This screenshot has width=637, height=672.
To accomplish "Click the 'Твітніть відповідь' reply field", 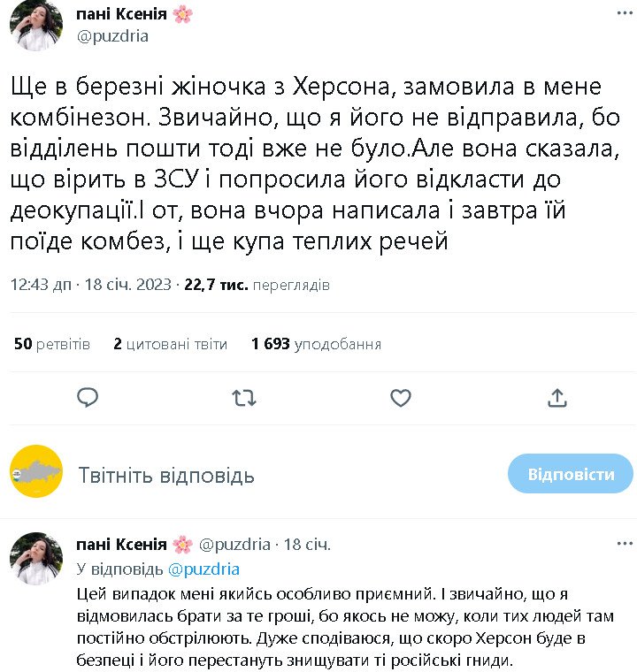I will (166, 476).
